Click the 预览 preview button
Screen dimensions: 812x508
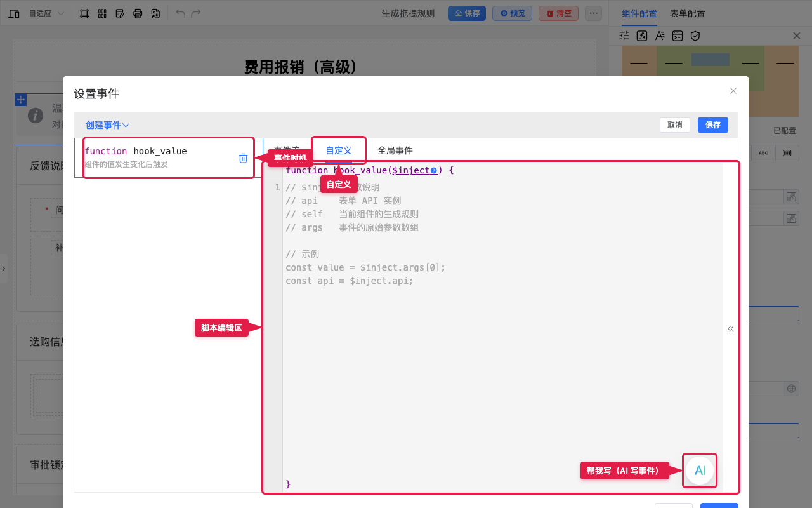tap(513, 13)
